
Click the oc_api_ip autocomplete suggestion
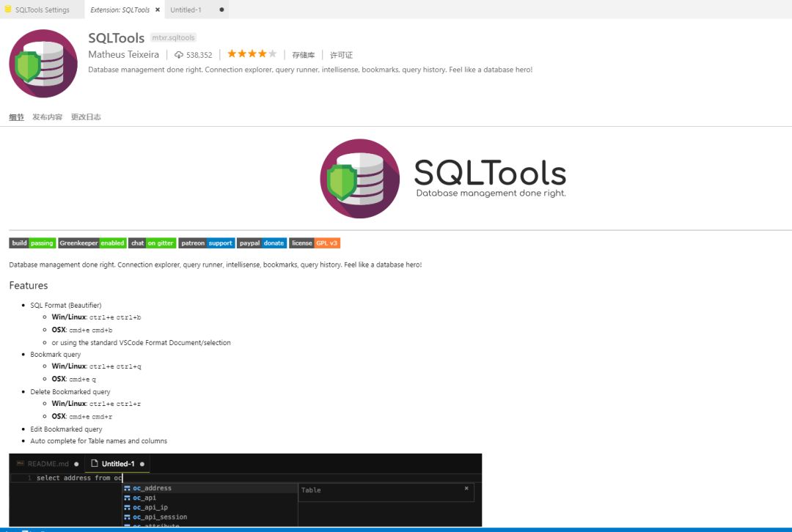tap(210, 507)
